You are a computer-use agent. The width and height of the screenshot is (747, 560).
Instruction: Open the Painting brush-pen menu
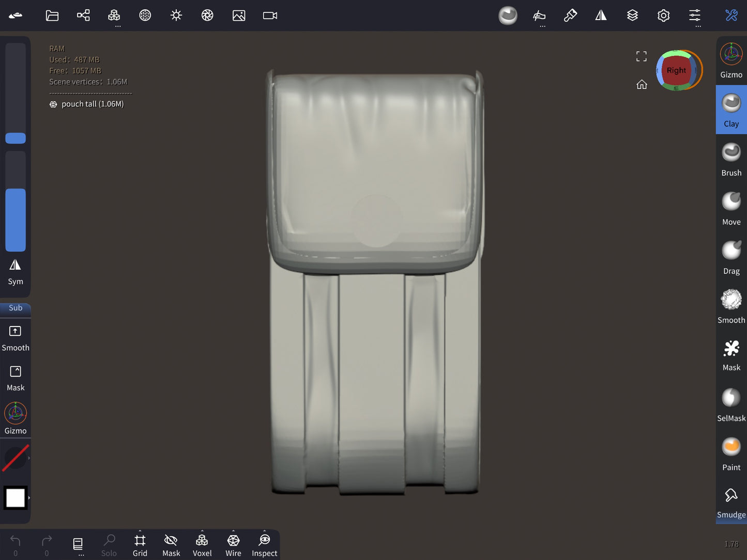(570, 15)
